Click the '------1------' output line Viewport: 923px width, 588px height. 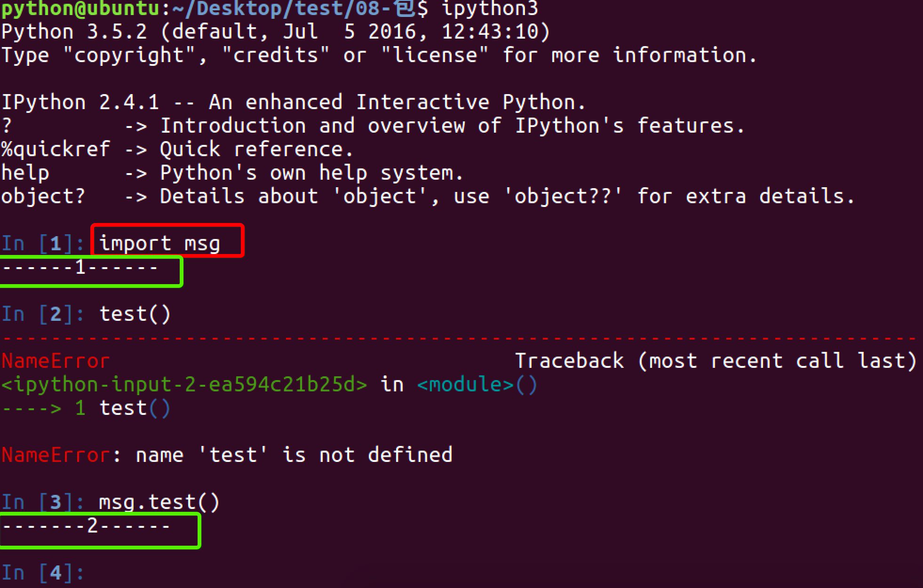pyautogui.click(x=80, y=268)
